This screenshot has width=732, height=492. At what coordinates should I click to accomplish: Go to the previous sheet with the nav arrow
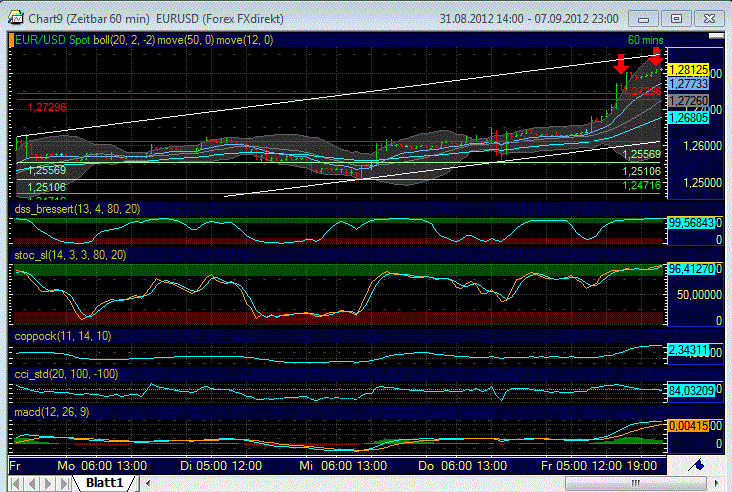point(32,483)
